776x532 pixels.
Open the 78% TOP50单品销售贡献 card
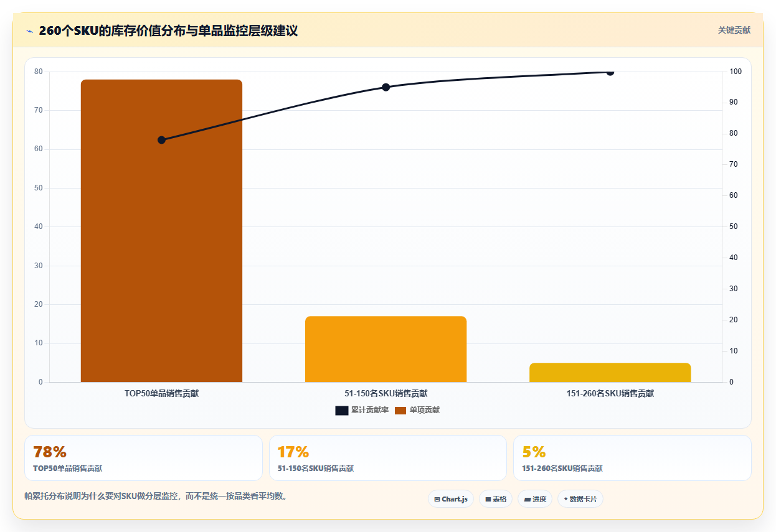[x=143, y=458]
